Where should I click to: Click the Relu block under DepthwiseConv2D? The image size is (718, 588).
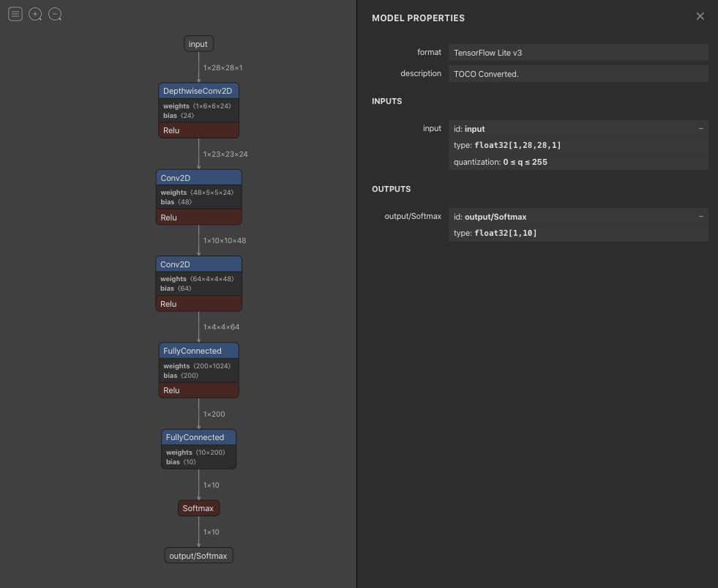pos(198,130)
